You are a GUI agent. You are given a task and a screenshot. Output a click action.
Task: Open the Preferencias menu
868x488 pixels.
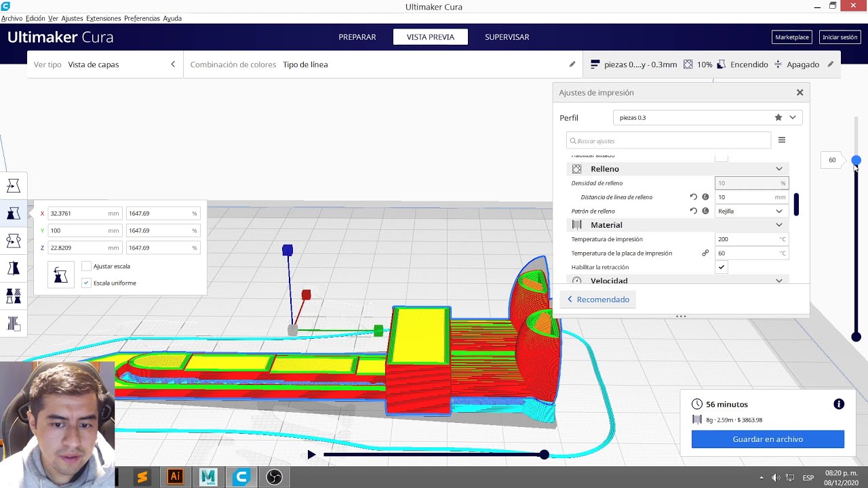(x=142, y=18)
